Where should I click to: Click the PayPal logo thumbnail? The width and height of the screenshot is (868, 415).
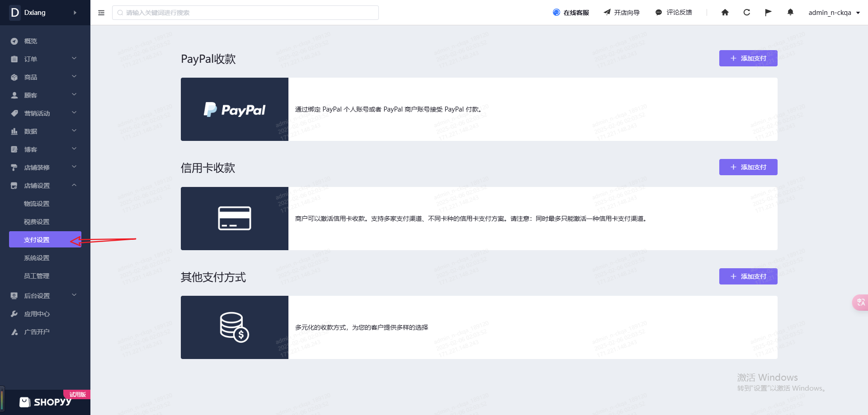point(235,109)
